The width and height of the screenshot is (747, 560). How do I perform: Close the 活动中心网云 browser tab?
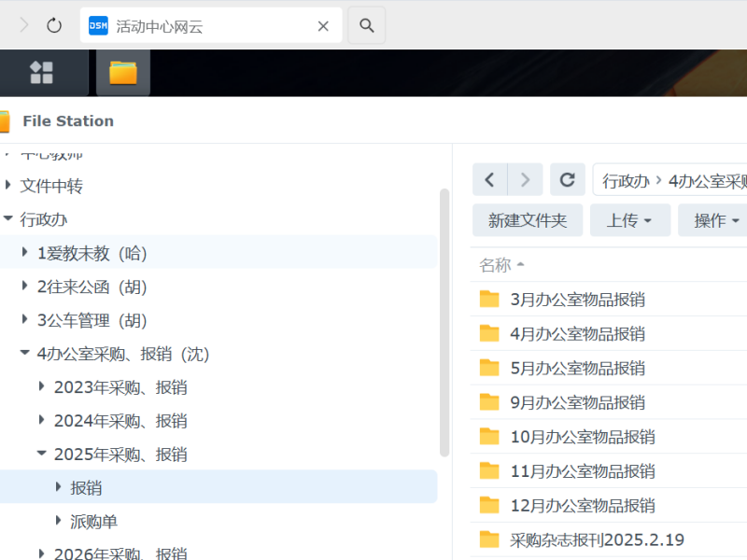point(323,26)
